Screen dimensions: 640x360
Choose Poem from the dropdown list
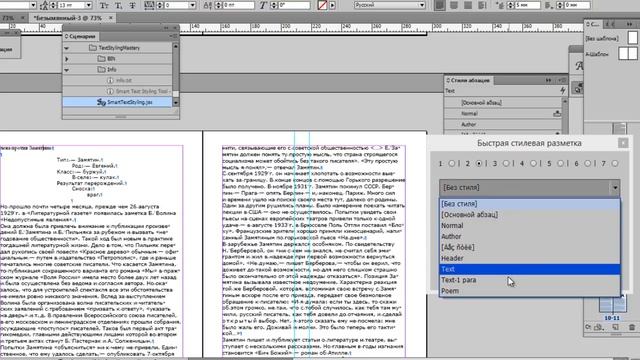pos(529,291)
